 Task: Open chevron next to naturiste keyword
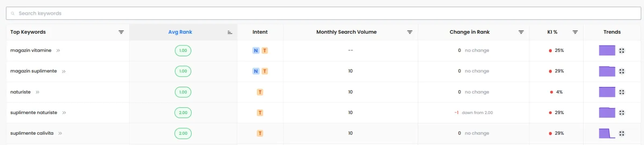click(x=37, y=92)
